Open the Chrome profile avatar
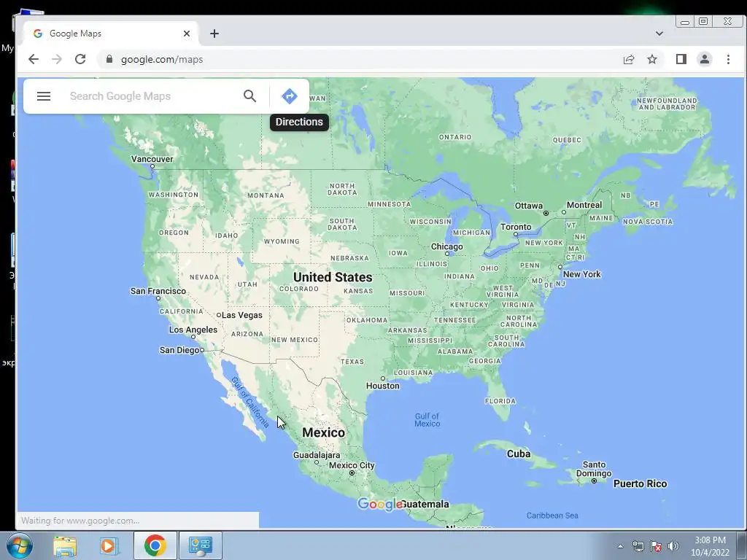 [x=705, y=59]
